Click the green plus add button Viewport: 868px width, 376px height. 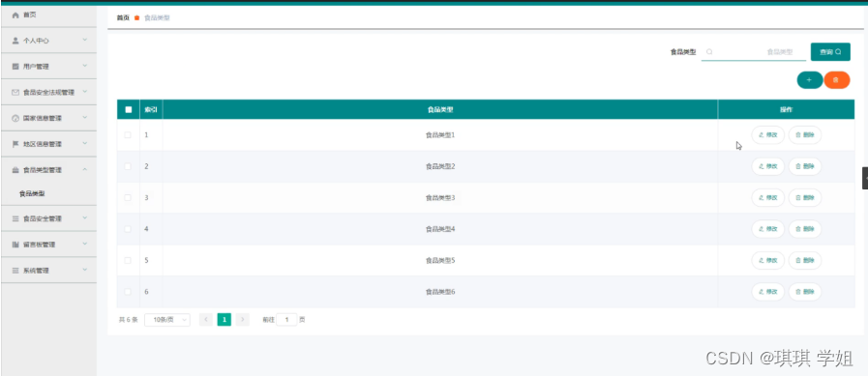(x=809, y=80)
